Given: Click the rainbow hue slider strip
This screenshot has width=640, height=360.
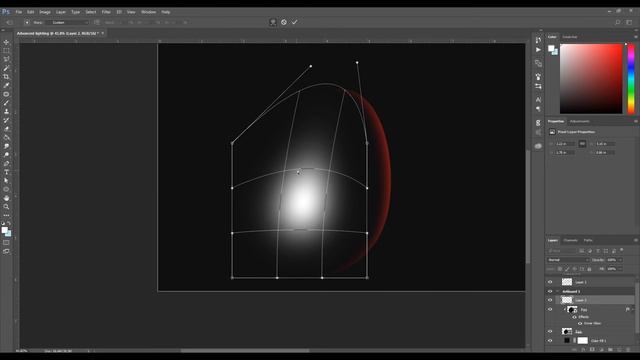Looking at the screenshot, I should tap(631, 79).
